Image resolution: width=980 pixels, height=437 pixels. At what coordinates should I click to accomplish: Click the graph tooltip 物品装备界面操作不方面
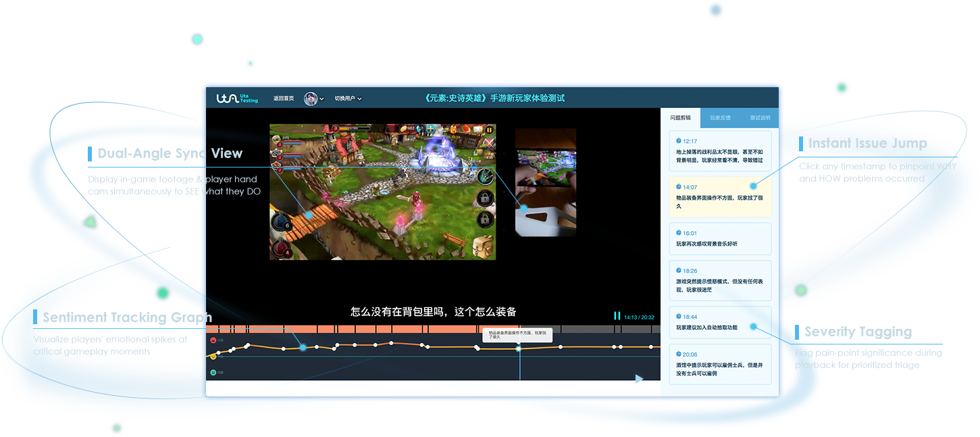[x=517, y=334]
